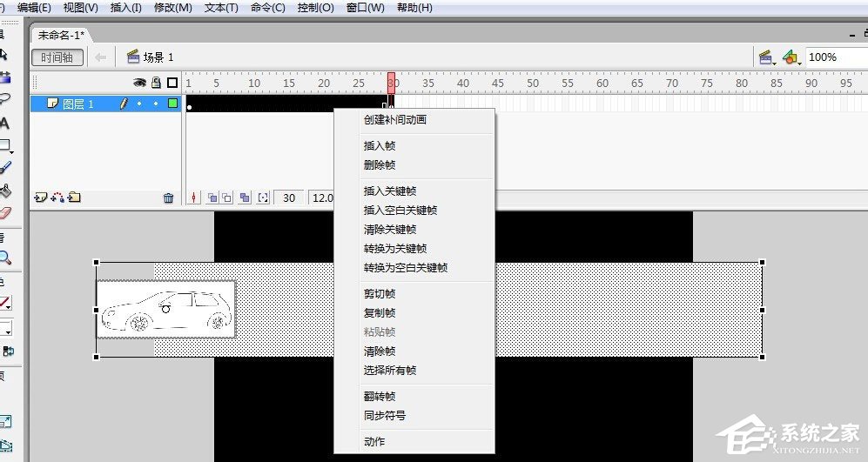Choose 创建补间动画 from context menu
868x462 pixels.
[414, 119]
